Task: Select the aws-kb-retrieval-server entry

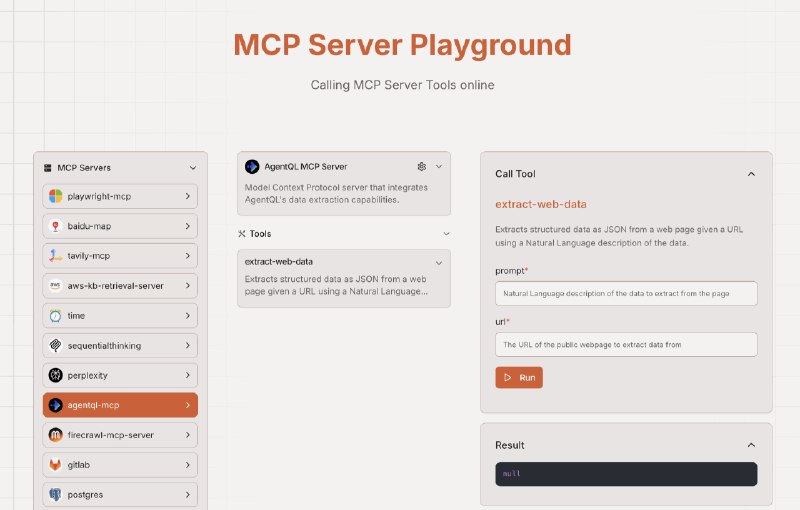Action: 120,286
